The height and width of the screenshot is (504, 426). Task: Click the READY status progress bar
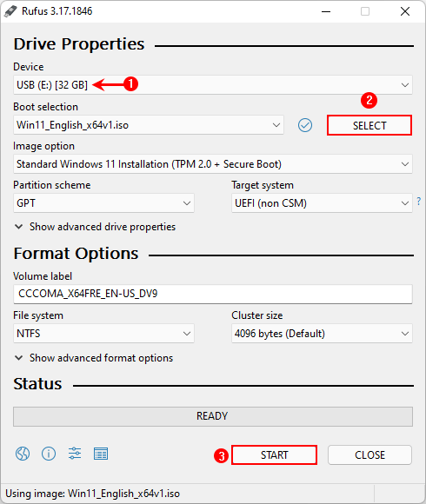click(212, 416)
